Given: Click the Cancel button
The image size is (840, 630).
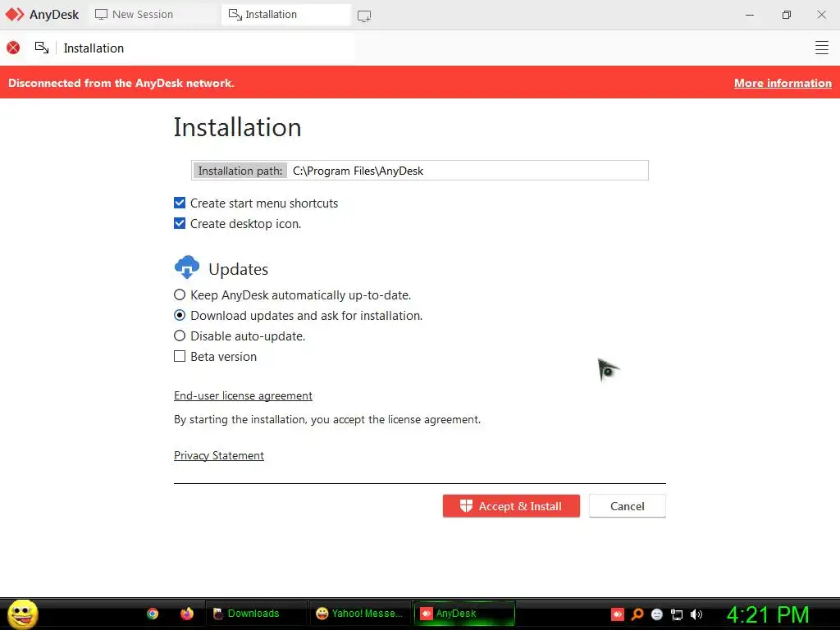Looking at the screenshot, I should 628,506.
